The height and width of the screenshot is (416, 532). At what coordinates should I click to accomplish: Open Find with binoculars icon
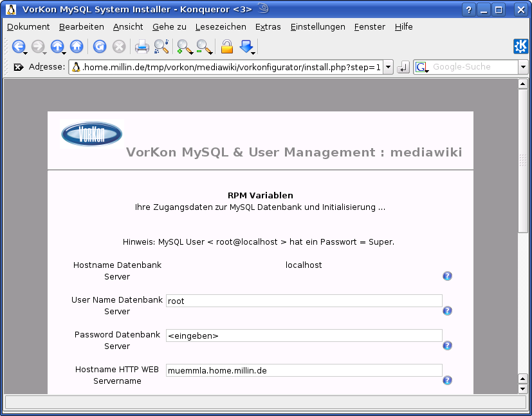click(161, 46)
